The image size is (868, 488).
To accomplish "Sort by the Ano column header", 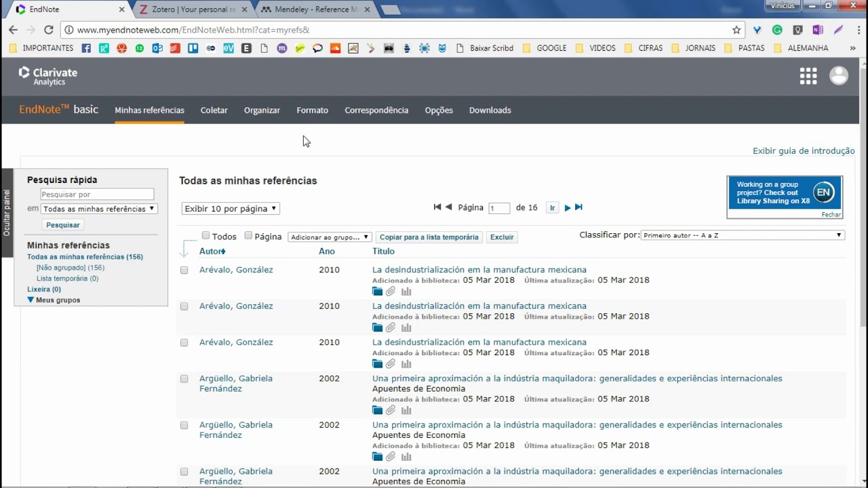I will point(327,251).
